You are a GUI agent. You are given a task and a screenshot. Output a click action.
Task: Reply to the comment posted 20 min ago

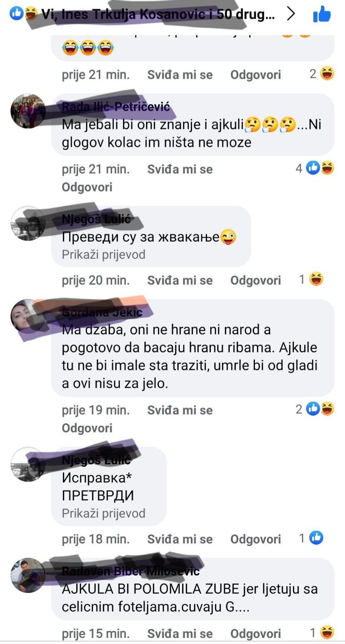pyautogui.click(x=255, y=280)
